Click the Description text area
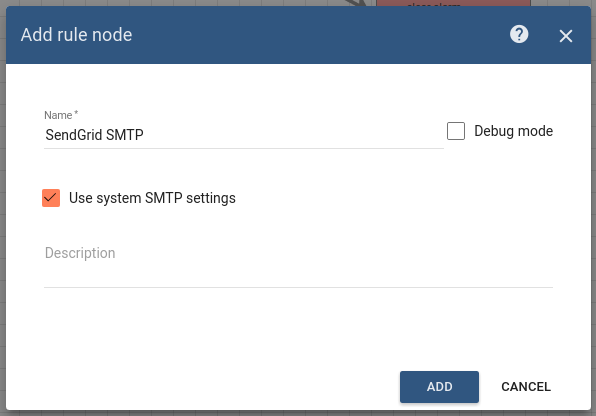 pos(298,261)
